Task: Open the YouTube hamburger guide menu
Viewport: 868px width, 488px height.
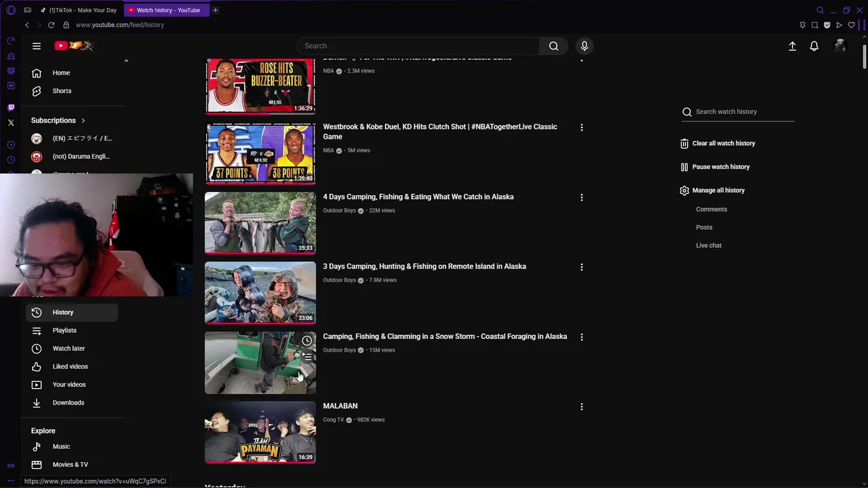Action: (x=37, y=46)
